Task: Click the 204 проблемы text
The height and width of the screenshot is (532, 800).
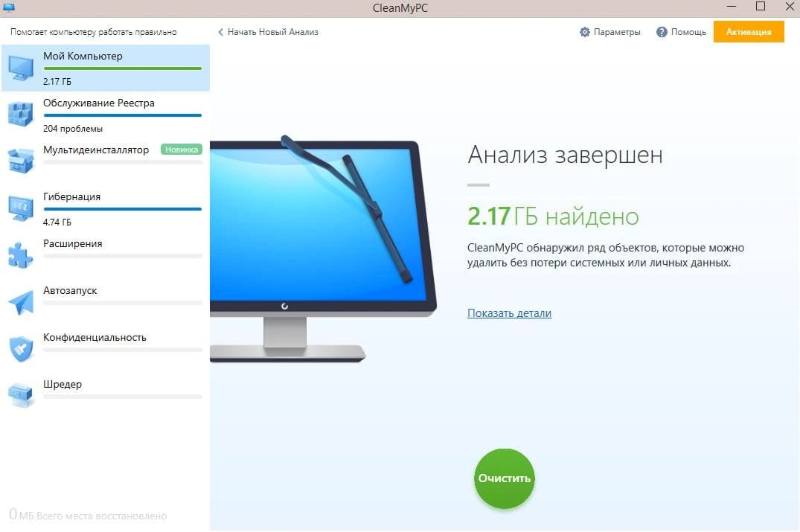Action: coord(73,129)
